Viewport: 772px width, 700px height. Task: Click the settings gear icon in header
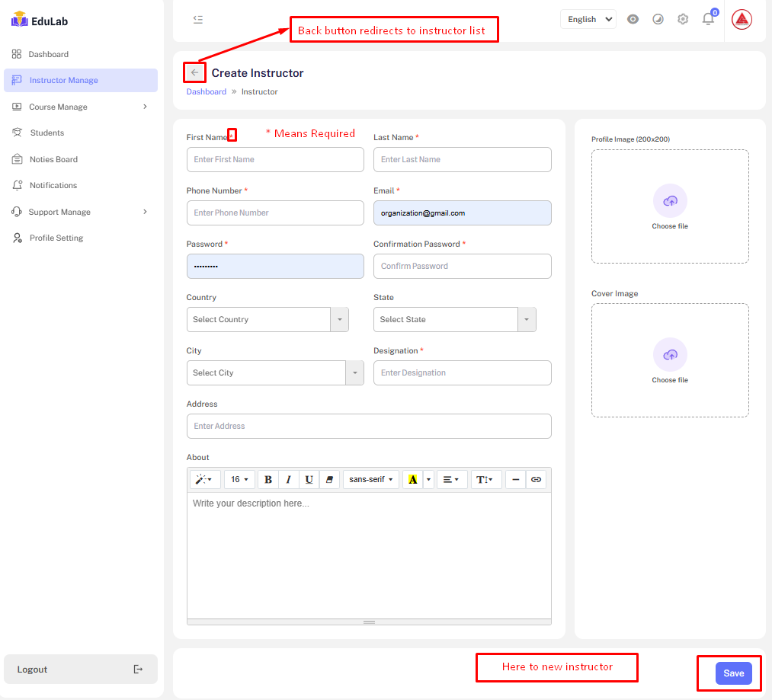tap(683, 20)
